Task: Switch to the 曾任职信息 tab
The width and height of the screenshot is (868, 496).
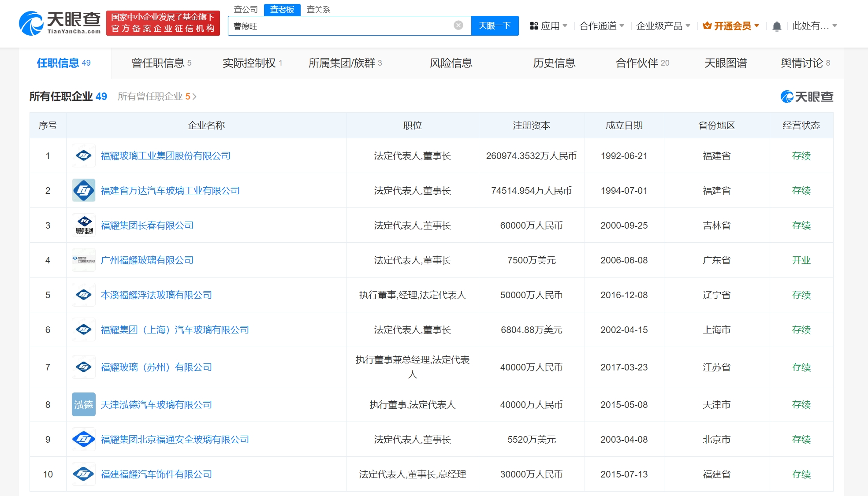Action: pyautogui.click(x=161, y=63)
